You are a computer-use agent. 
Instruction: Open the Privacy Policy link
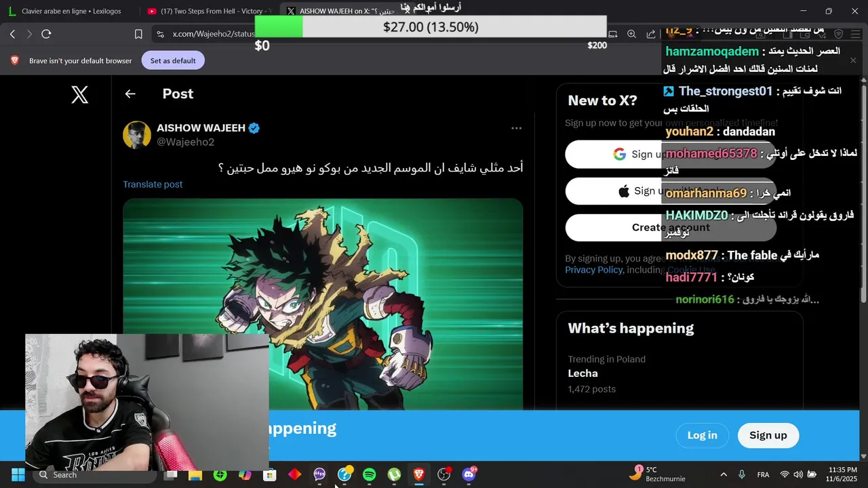[593, 270]
